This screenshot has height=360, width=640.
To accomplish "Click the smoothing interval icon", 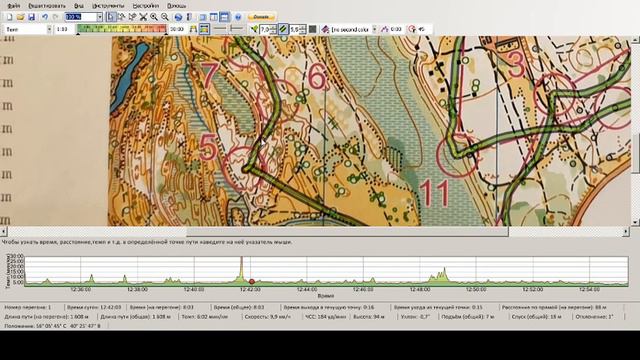I will click(384, 29).
